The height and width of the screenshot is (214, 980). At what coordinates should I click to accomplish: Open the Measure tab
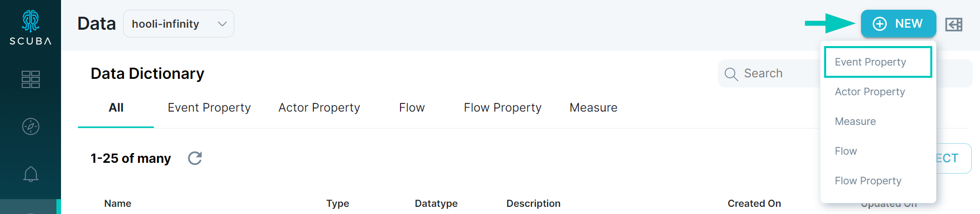pos(593,108)
